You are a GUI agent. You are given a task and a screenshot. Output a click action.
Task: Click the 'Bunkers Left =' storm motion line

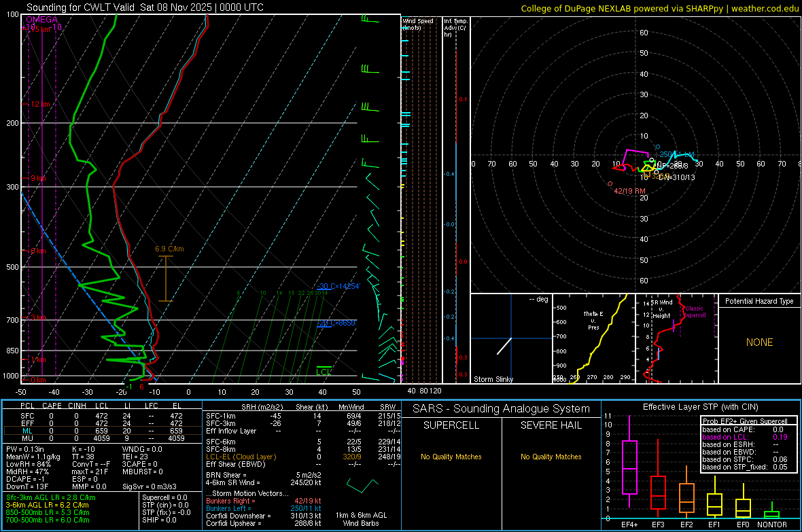pyautogui.click(x=264, y=508)
